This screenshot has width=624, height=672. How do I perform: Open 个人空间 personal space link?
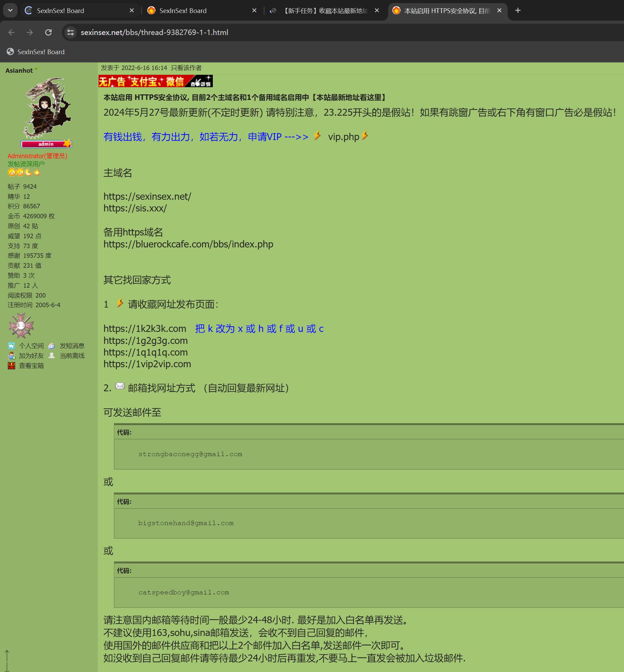pos(31,346)
